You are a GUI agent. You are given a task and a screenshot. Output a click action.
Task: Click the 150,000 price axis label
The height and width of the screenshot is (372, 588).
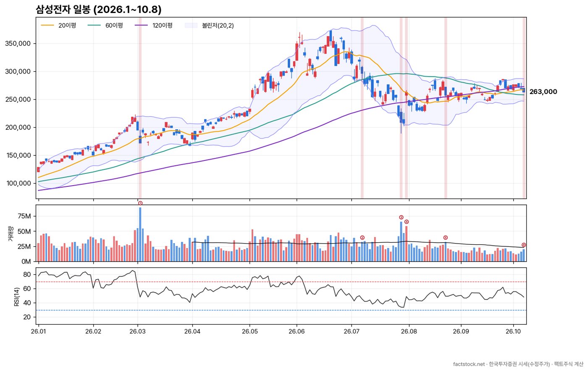[18, 155]
